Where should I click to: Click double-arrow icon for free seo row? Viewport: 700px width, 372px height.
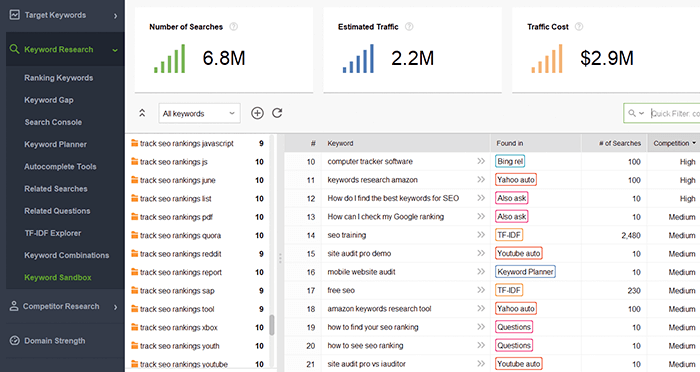click(x=481, y=290)
